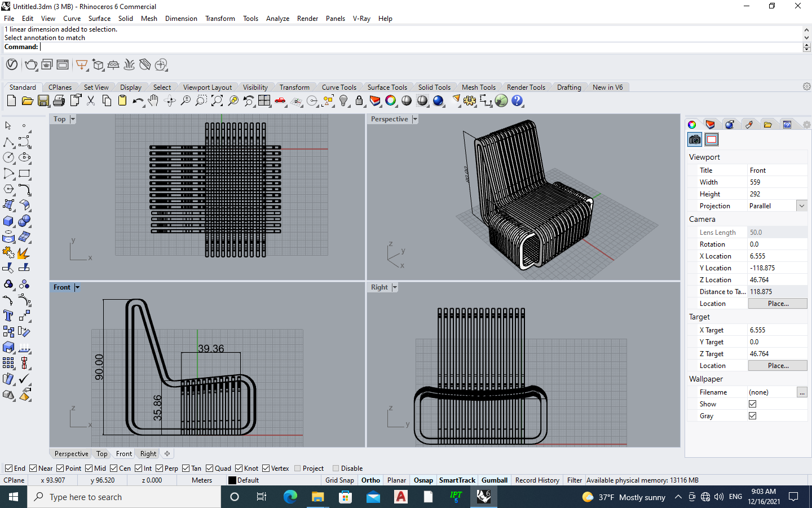Click the Hide objects lightbulb icon
This screenshot has height=508, width=812.
tap(343, 101)
